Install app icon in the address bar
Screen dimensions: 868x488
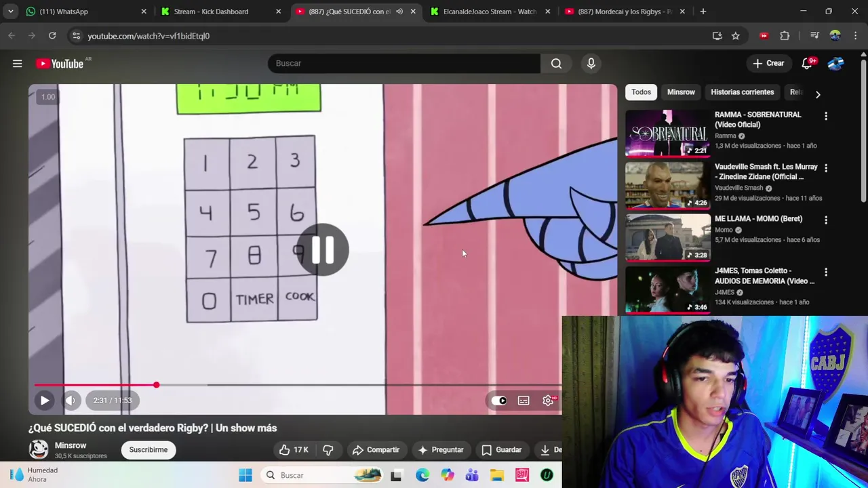pos(717,36)
